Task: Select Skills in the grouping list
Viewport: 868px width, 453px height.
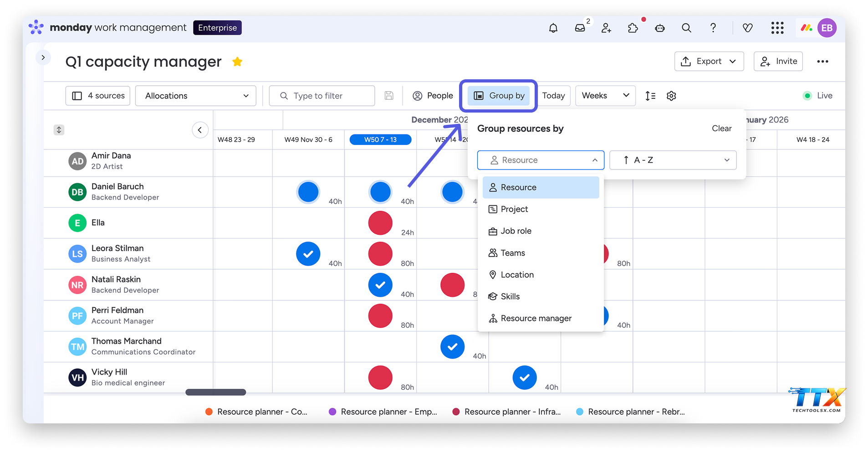Action: click(x=541, y=297)
